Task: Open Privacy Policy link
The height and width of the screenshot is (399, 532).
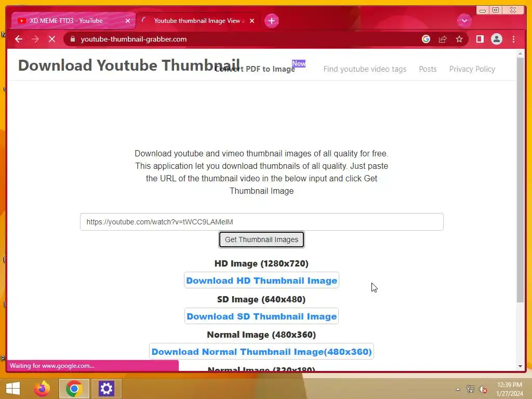Action: tap(472, 69)
